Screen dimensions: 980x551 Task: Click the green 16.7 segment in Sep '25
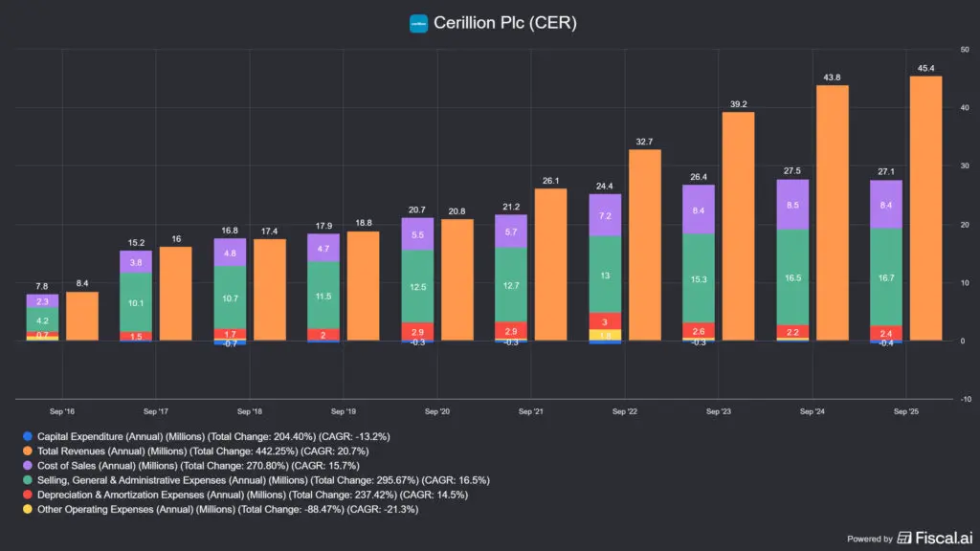point(885,276)
